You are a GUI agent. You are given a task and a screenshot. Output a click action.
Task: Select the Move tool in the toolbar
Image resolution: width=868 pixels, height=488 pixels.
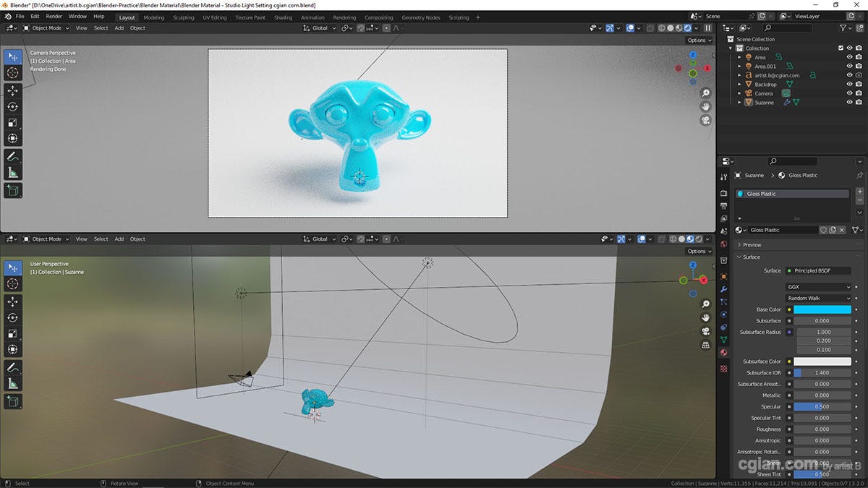pos(12,91)
